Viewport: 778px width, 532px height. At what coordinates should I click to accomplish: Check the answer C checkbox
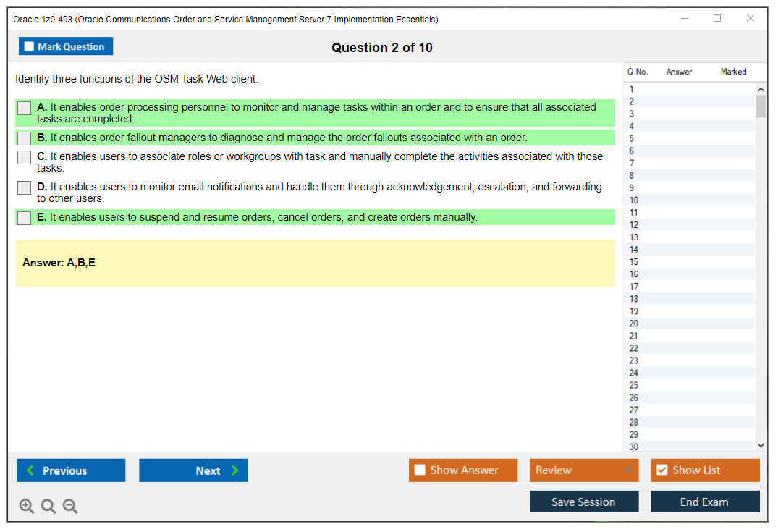click(24, 157)
